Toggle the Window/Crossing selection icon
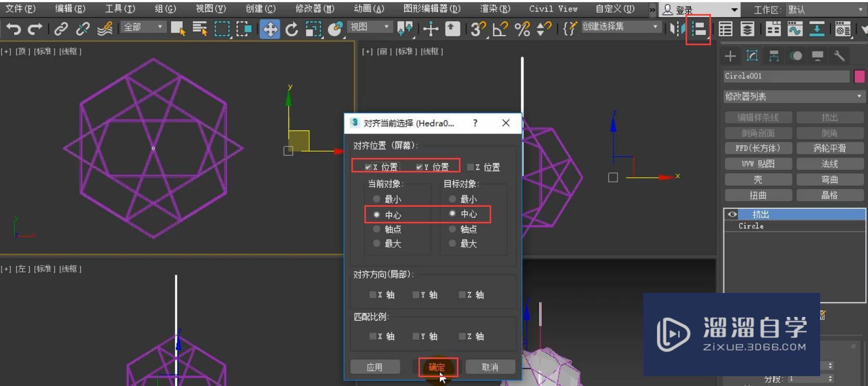Image resolution: width=868 pixels, height=386 pixels. (x=244, y=29)
